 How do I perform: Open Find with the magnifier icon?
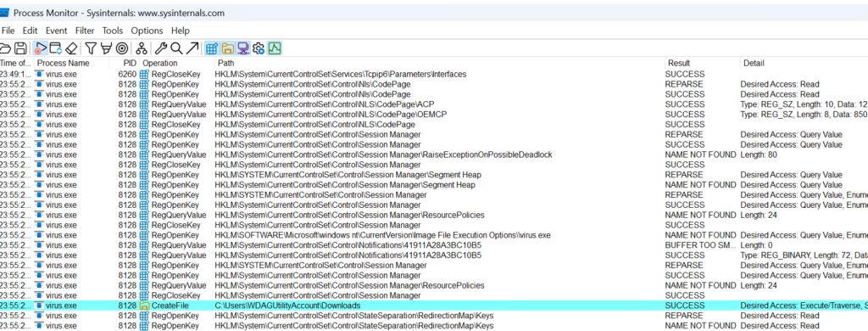click(176, 48)
